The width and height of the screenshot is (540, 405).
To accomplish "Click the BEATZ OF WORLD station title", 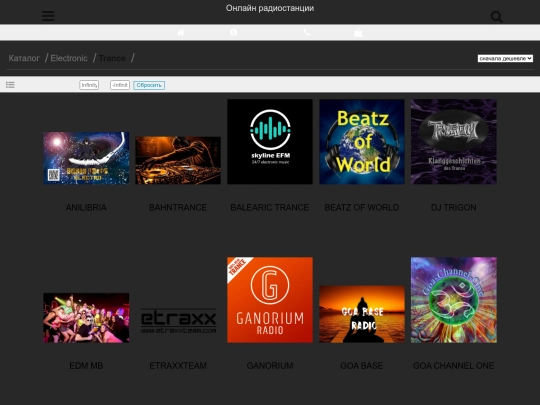I will 362,208.
